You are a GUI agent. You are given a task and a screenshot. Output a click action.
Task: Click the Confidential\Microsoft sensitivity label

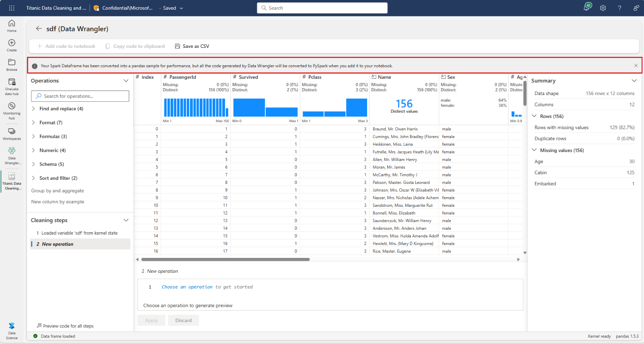pyautogui.click(x=123, y=8)
